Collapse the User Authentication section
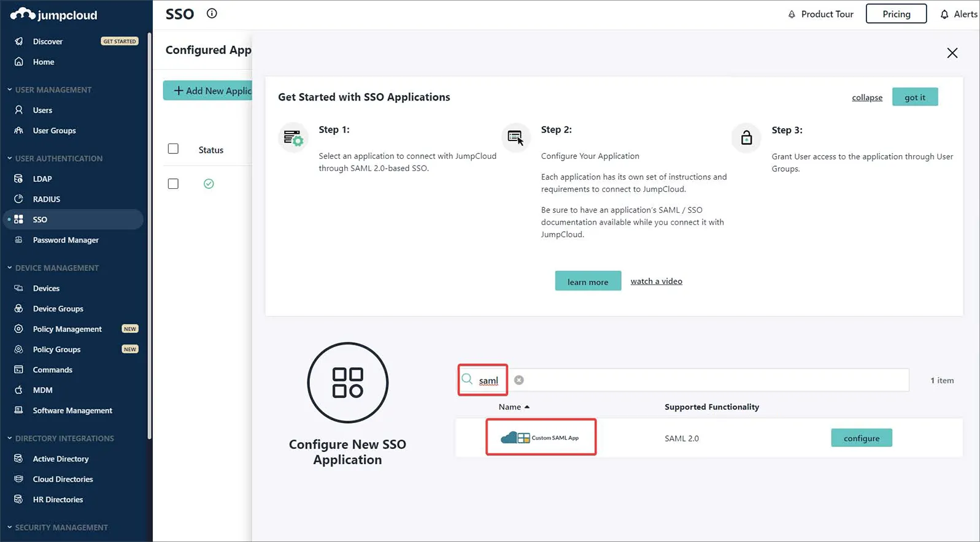 pos(10,158)
